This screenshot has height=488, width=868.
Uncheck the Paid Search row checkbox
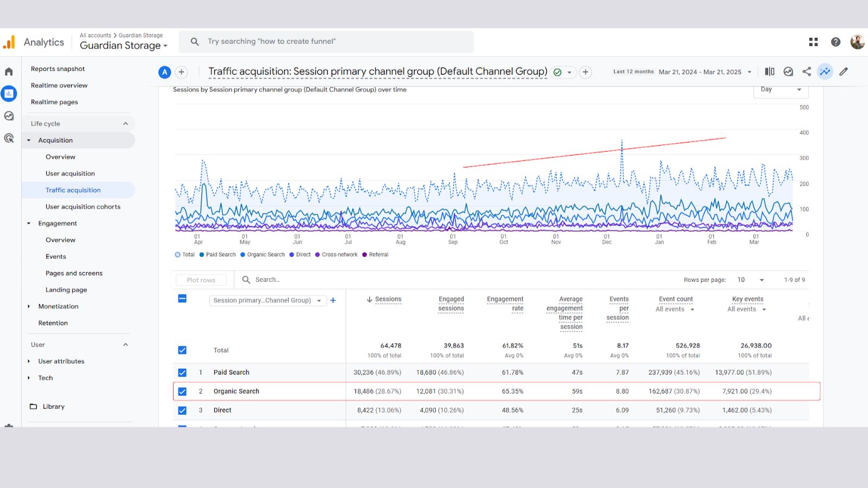tap(182, 373)
